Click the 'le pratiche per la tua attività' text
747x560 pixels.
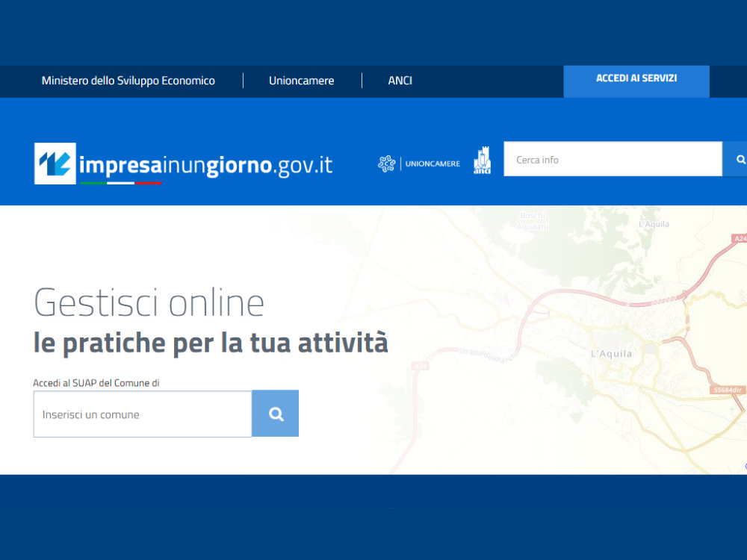pyautogui.click(x=211, y=343)
